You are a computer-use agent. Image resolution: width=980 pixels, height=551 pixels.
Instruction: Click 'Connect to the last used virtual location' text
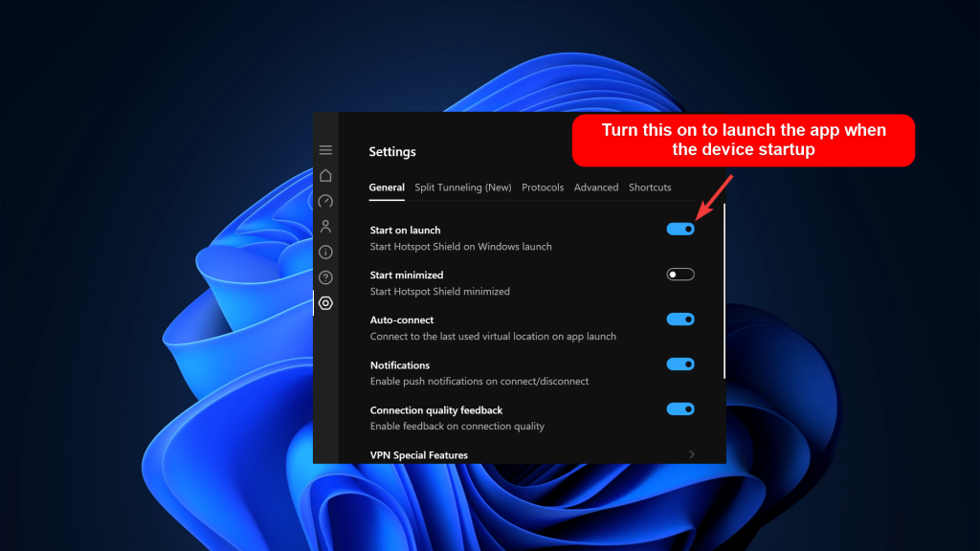(493, 337)
